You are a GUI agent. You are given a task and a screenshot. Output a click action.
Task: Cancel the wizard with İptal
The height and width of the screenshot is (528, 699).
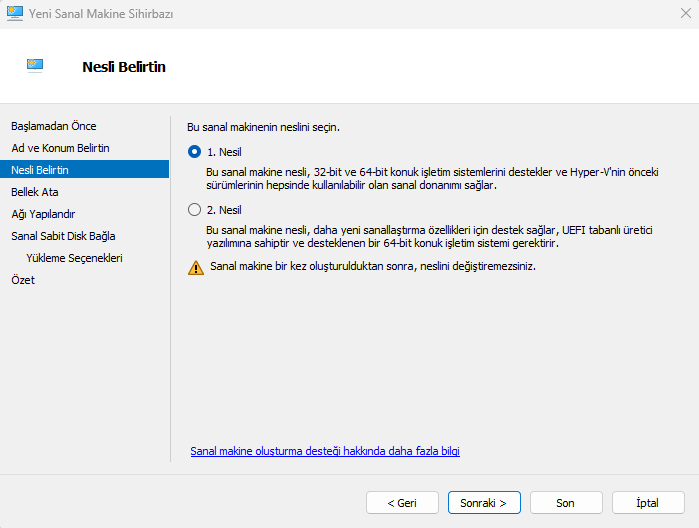pos(647,502)
